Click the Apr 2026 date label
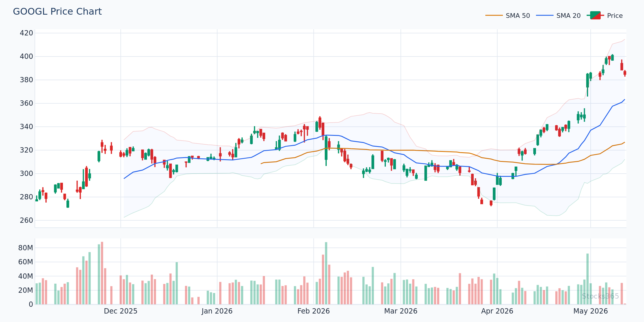The image size is (644, 322). [x=497, y=311]
